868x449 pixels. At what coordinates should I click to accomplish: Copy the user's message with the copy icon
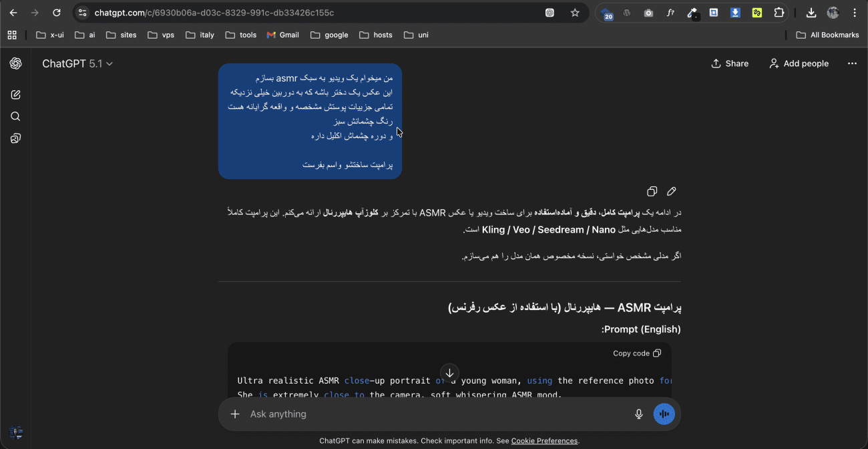tap(652, 191)
